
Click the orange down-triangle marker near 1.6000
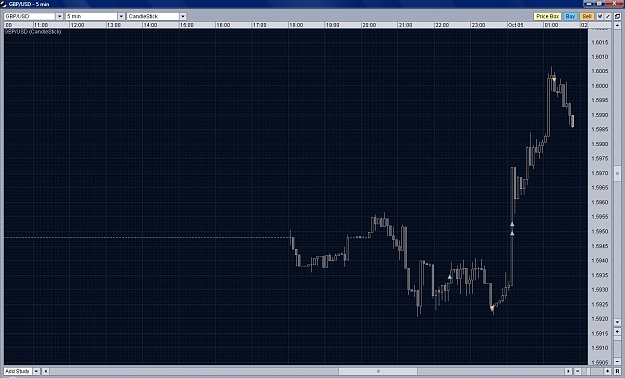[x=554, y=80]
